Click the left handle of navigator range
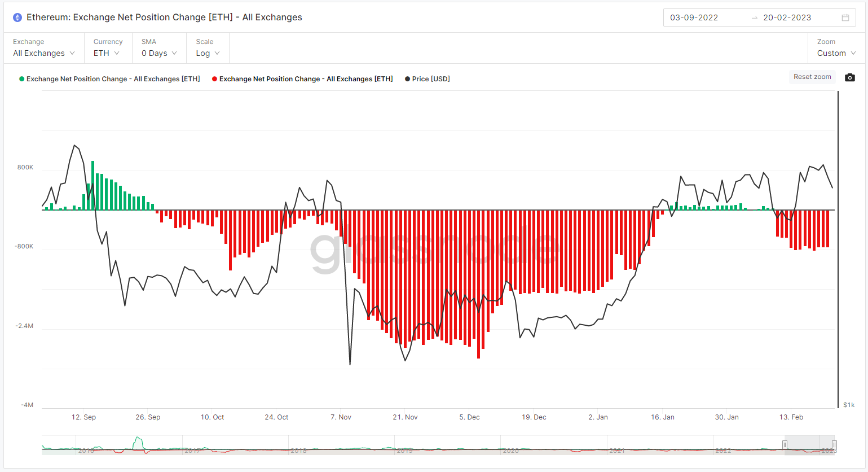868x472 pixels. tap(785, 445)
